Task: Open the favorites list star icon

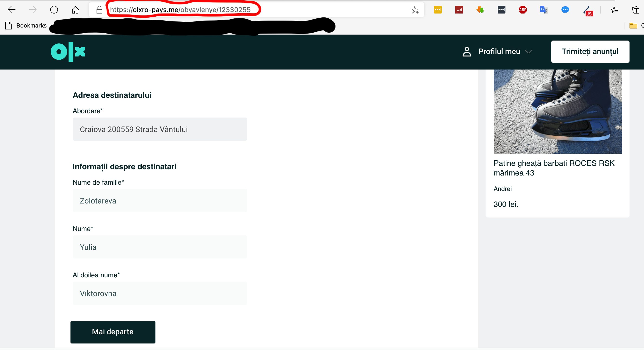Action: [614, 10]
